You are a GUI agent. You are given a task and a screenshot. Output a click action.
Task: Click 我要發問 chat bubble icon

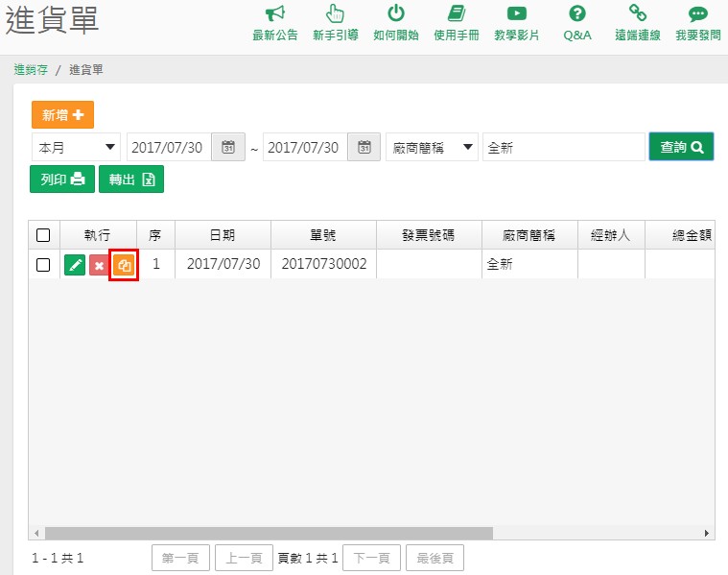tap(698, 14)
